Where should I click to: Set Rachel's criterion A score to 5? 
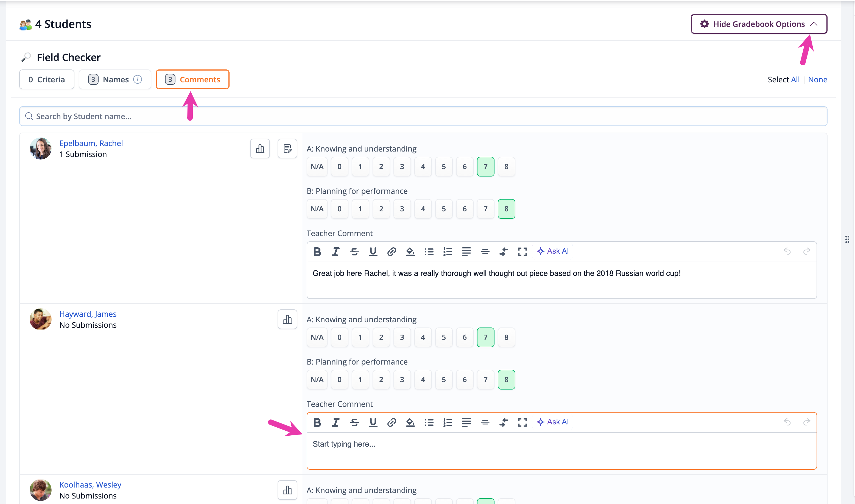click(x=444, y=167)
